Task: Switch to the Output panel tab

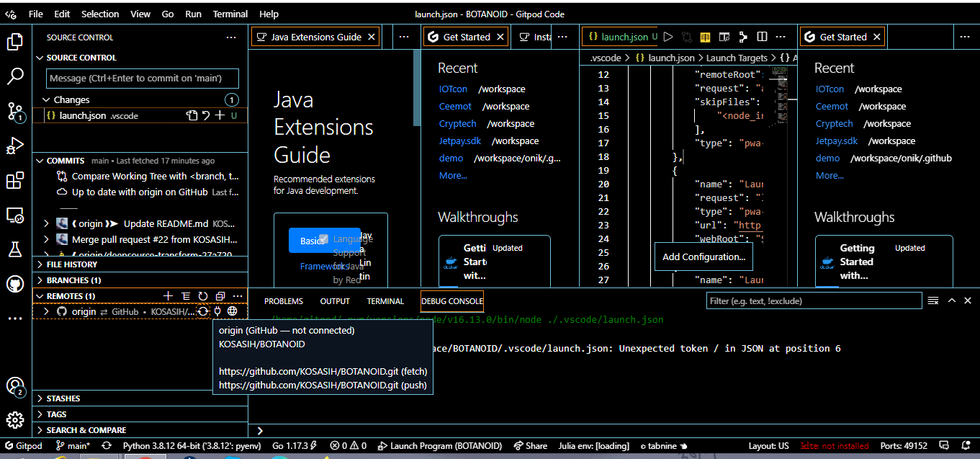Action: (335, 301)
